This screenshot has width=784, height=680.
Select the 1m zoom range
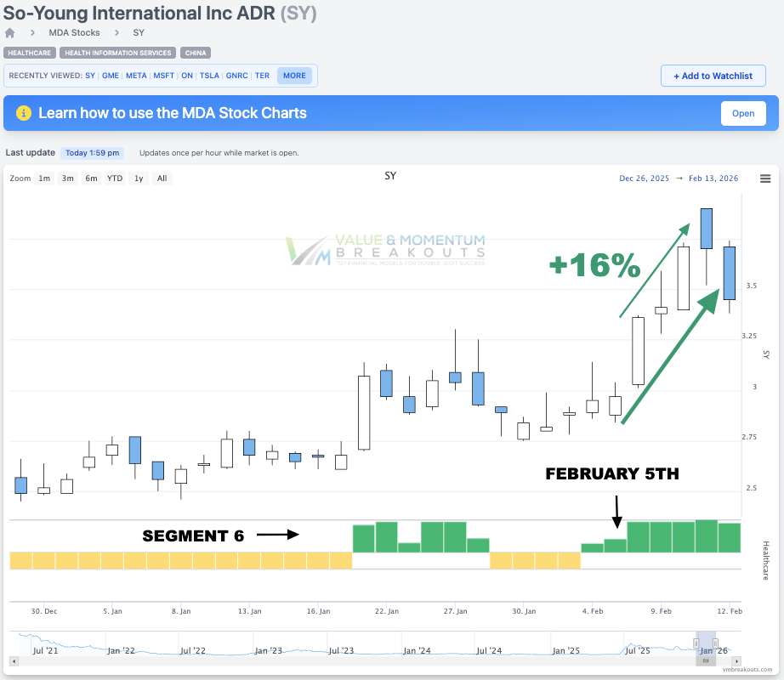pyautogui.click(x=44, y=178)
